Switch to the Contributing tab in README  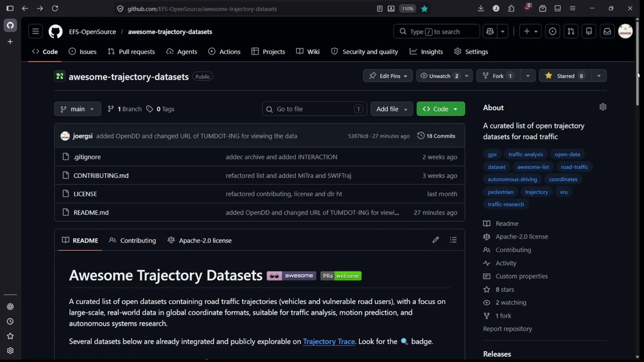[x=132, y=240]
